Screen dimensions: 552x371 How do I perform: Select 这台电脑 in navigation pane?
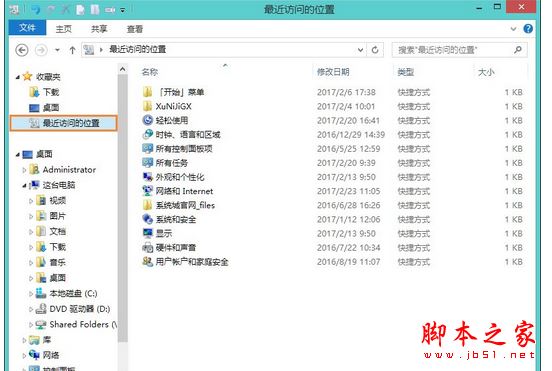58,185
